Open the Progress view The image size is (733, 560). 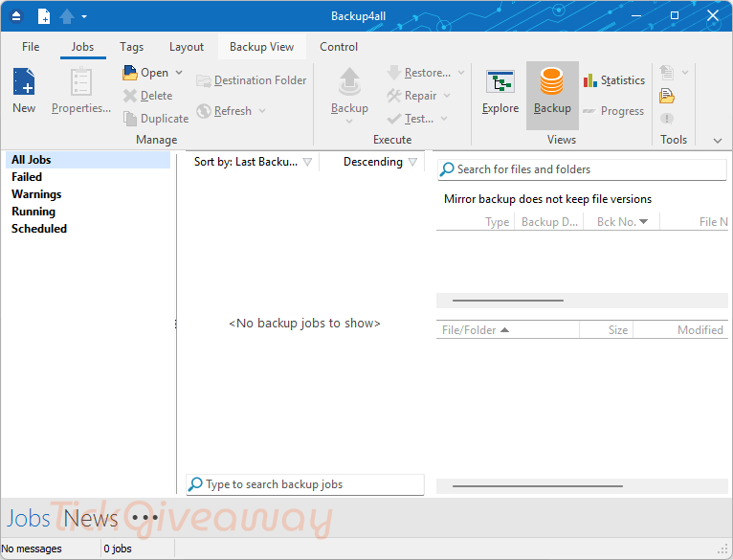point(613,111)
